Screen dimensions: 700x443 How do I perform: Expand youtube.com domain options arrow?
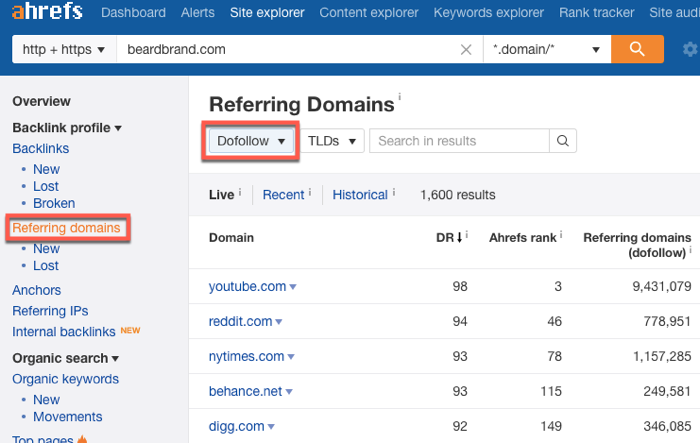point(293,288)
